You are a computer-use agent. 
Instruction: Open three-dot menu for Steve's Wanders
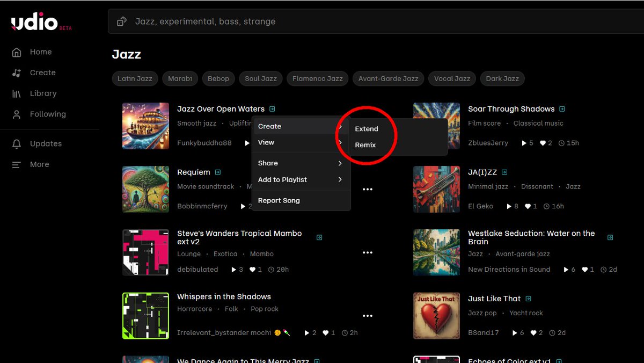(368, 252)
